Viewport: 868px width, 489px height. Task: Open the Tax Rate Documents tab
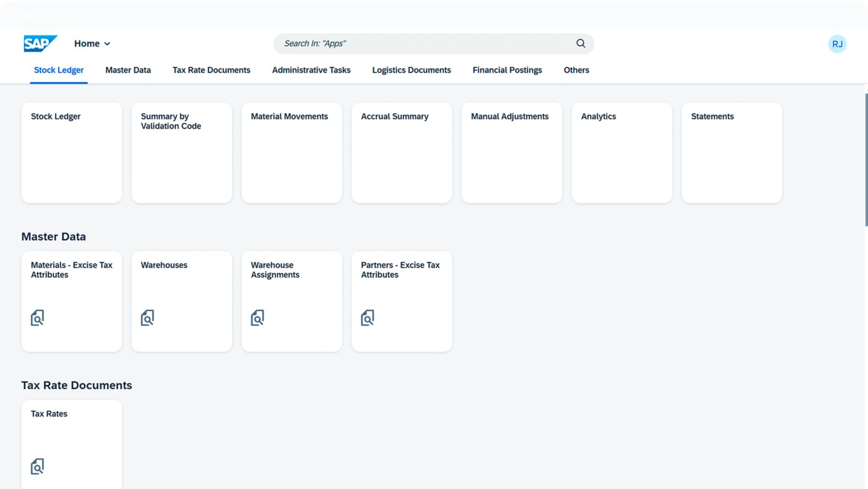(x=211, y=70)
